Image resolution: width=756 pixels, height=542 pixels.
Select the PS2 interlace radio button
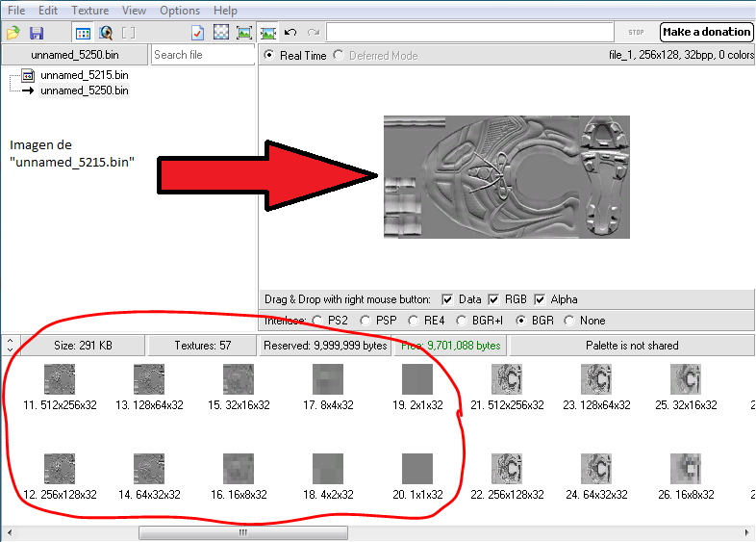(318, 321)
